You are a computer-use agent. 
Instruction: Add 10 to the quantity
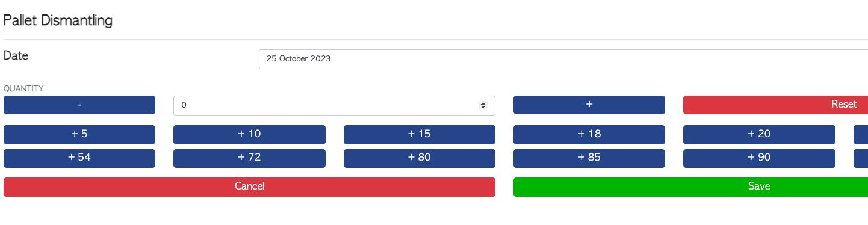pos(249,134)
